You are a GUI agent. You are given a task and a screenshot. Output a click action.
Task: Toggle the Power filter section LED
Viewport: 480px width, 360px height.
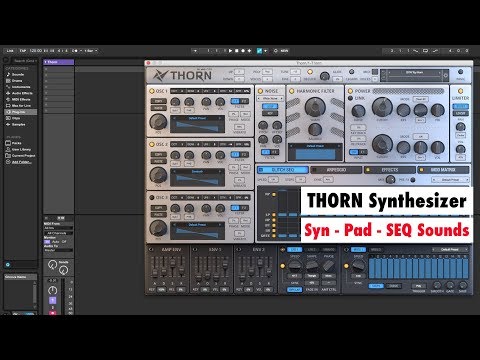pyautogui.click(x=350, y=91)
